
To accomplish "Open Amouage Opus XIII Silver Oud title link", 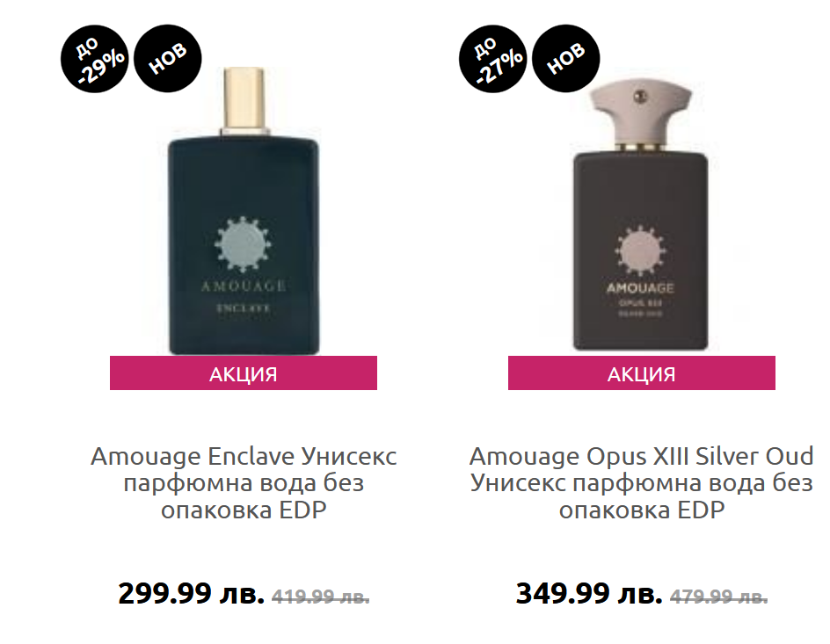I will [642, 482].
